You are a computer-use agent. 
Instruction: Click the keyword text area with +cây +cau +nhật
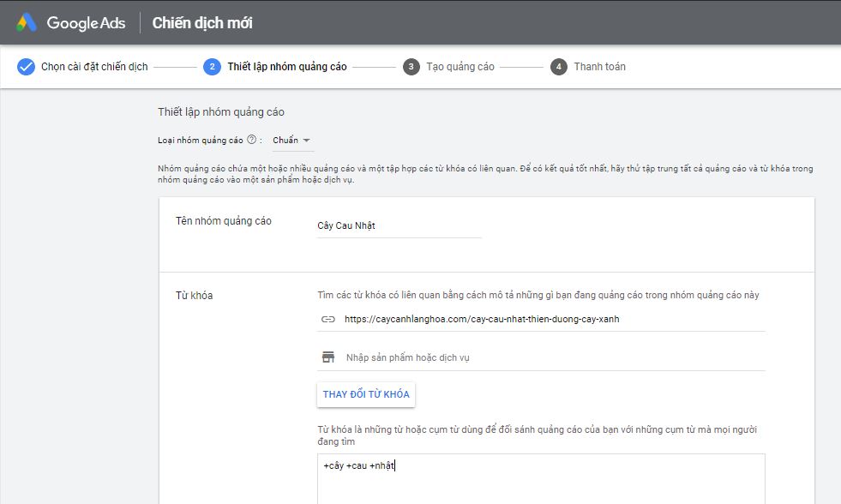[540, 478]
